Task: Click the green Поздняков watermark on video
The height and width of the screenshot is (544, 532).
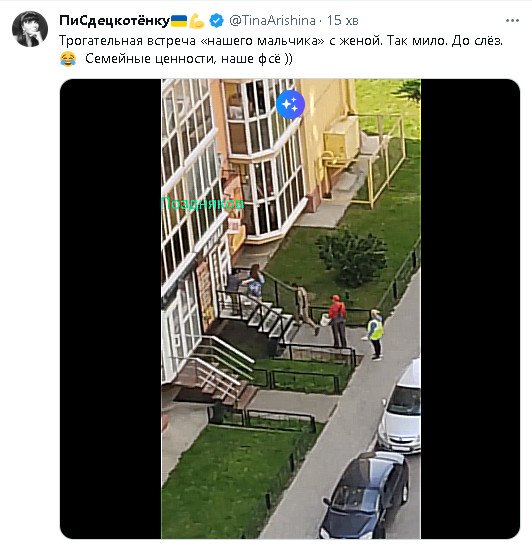Action: tap(203, 204)
